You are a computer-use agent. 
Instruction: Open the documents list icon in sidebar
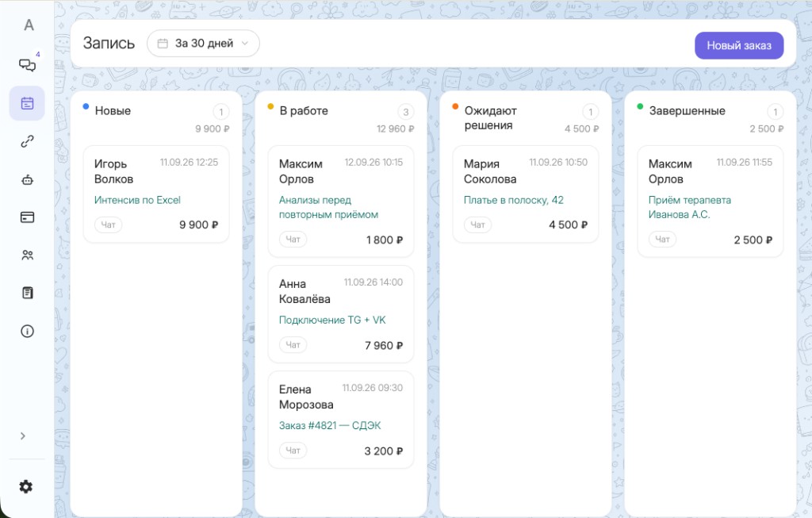click(x=27, y=293)
